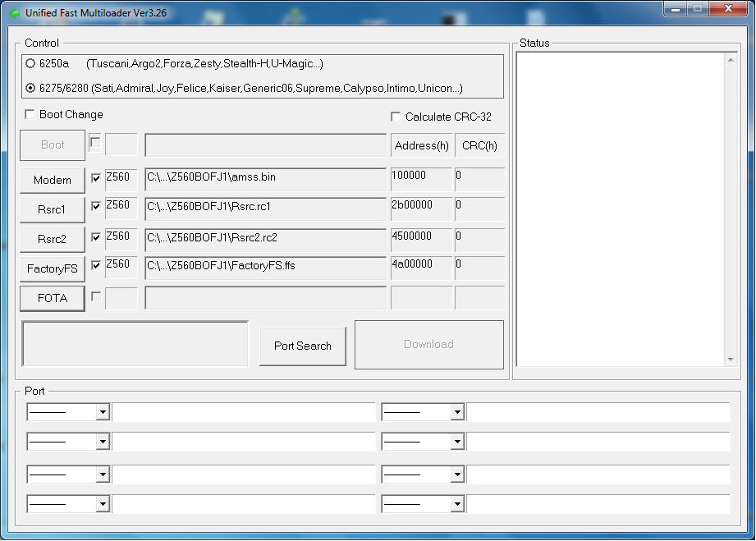This screenshot has height=541, width=756.
Task: Click the FactoryFS.ffs file path field
Action: [266, 267]
